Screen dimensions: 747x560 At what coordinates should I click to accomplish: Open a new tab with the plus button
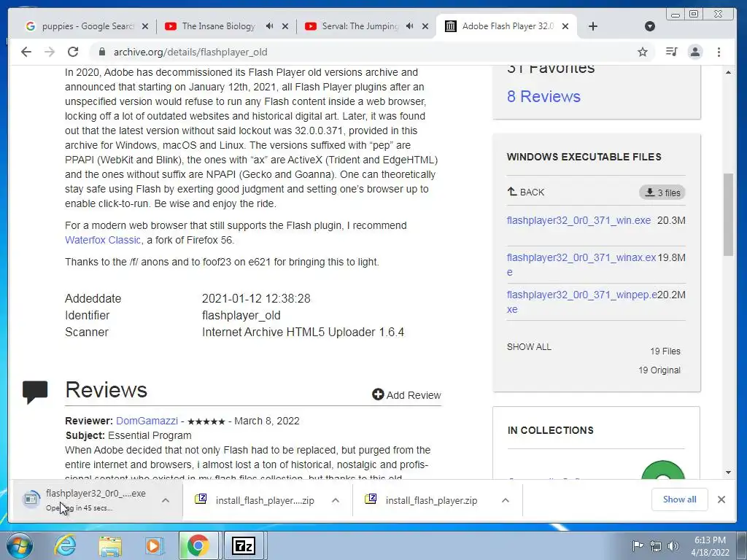click(x=592, y=26)
